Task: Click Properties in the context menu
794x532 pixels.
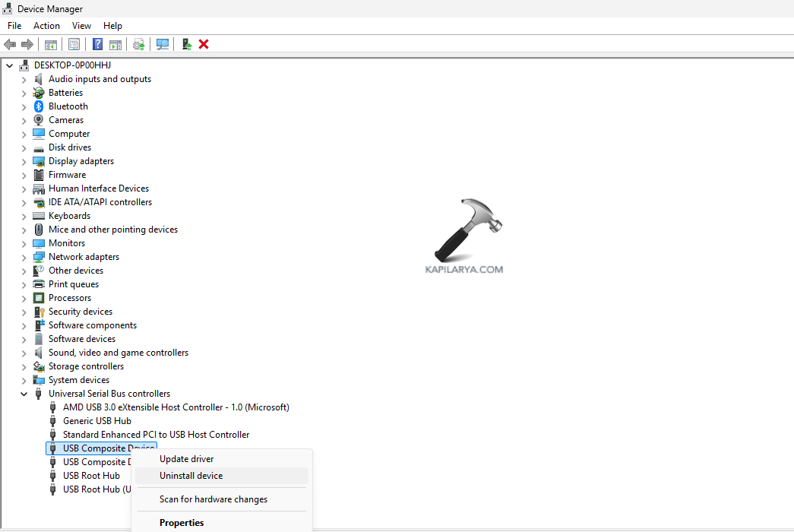Action: [182, 523]
